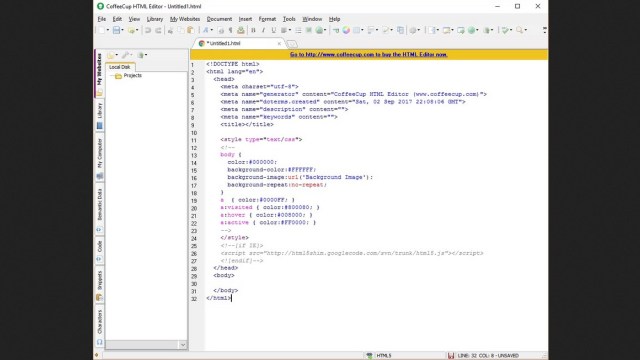Undo the last edit

(148, 30)
